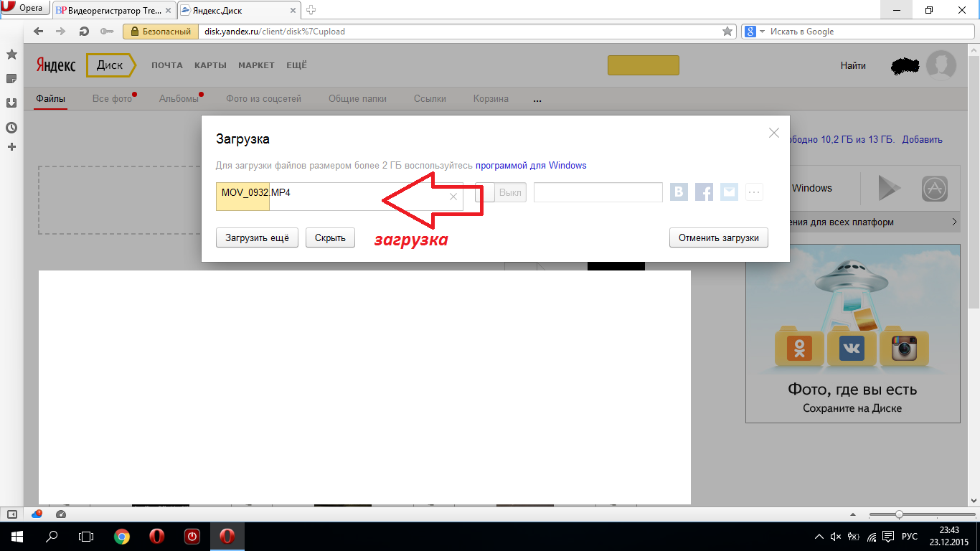Share the file via Facebook icon
The width and height of the screenshot is (980, 551).
point(705,192)
